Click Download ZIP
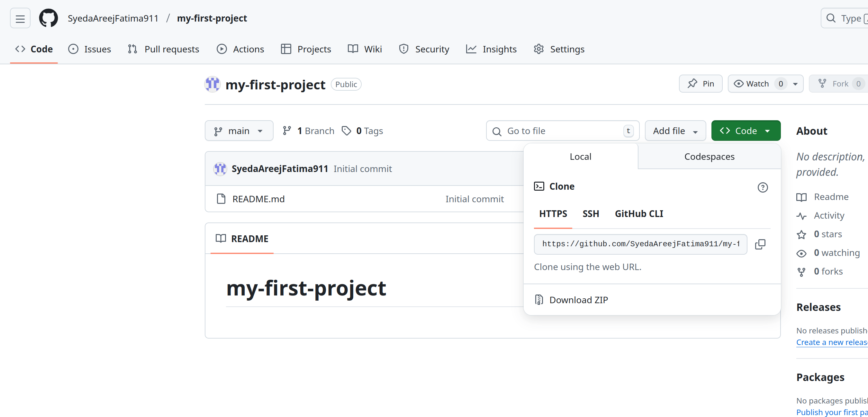 pos(579,300)
